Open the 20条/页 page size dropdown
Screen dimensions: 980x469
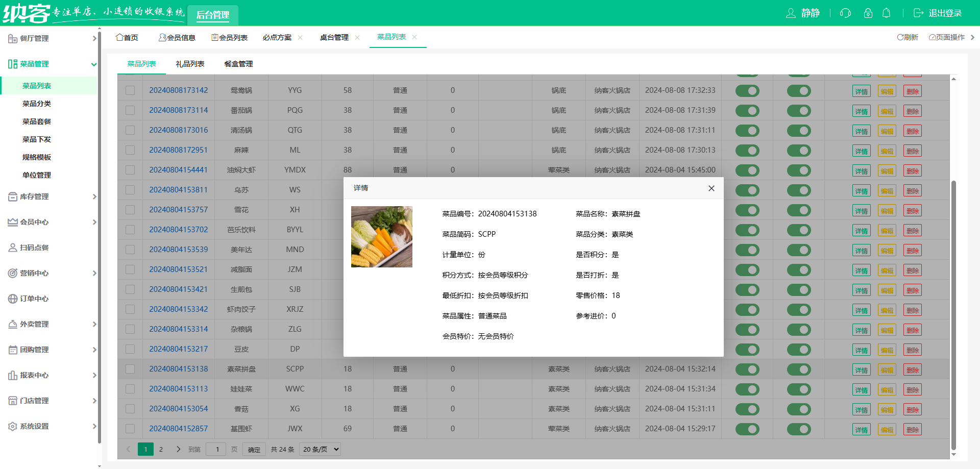(320, 449)
